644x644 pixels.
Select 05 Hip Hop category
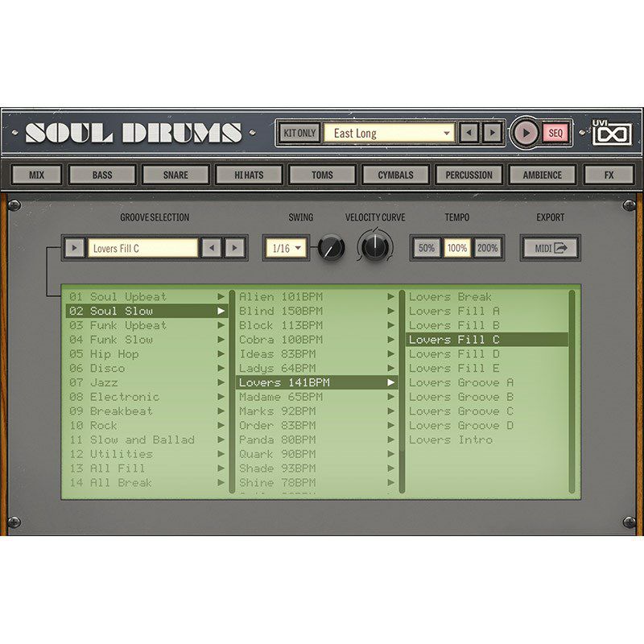coord(147,354)
